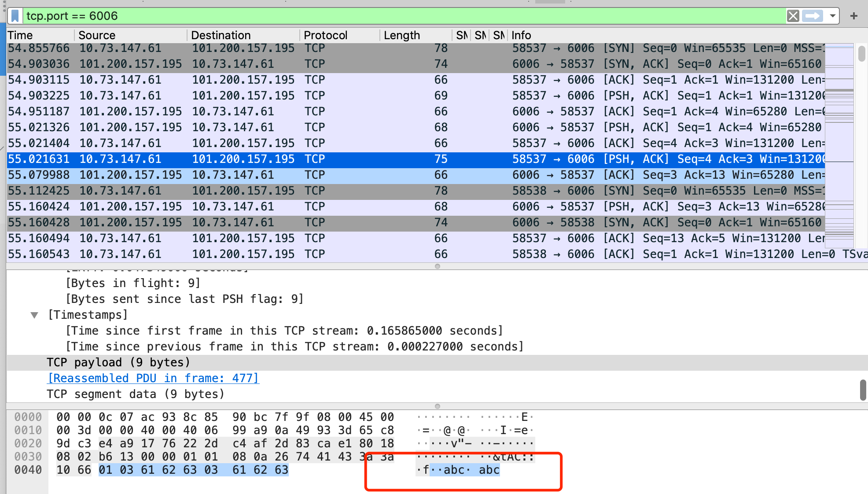The height and width of the screenshot is (494, 868).
Task: Select the SYN packet from port 58538
Action: [39, 191]
